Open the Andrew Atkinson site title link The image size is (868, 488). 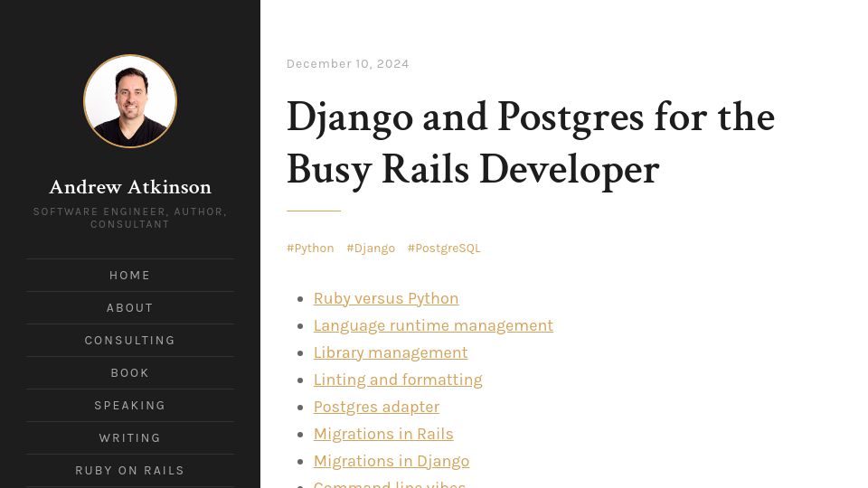pyautogui.click(x=130, y=187)
